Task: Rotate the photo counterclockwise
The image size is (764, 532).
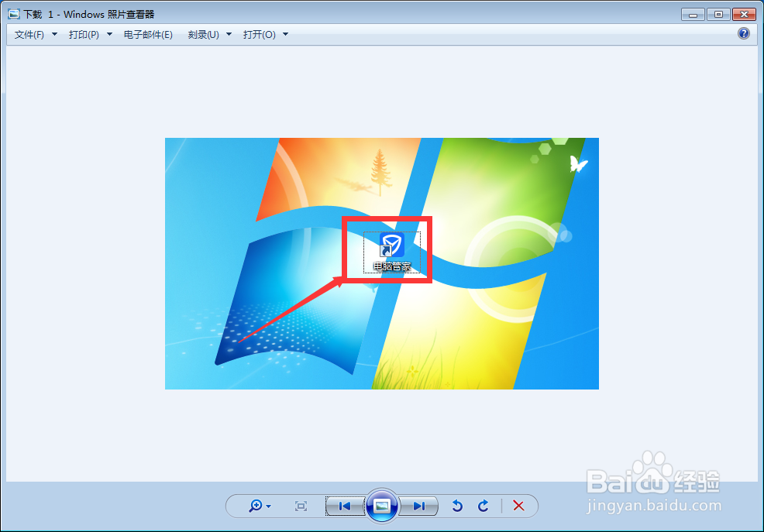Action: pos(457,506)
